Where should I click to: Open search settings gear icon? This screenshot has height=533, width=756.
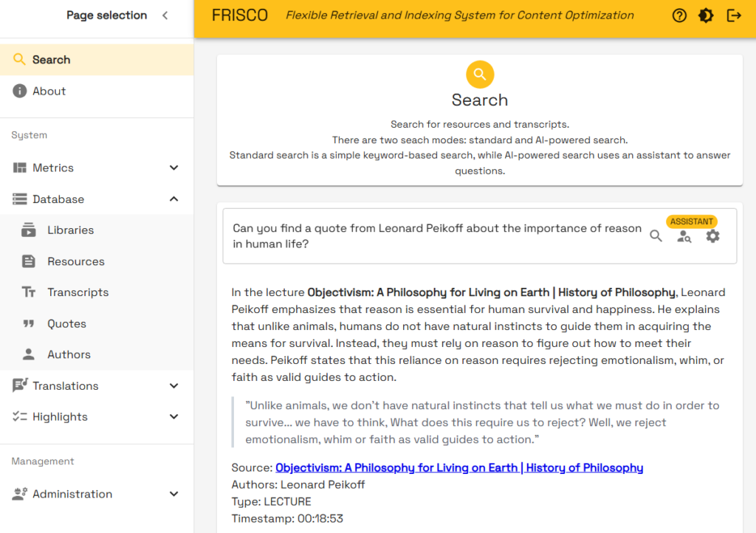pos(712,236)
